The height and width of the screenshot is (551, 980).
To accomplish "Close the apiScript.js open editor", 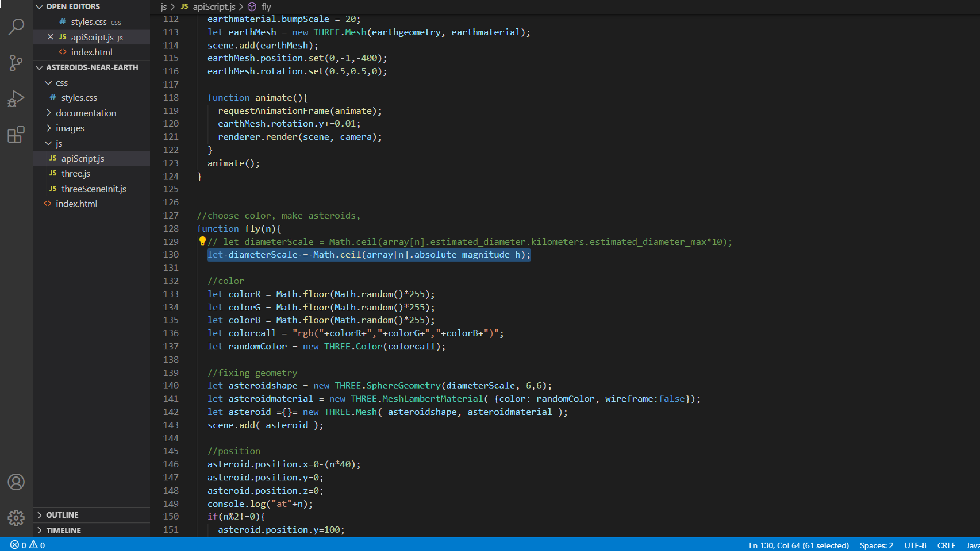I will tap(50, 37).
